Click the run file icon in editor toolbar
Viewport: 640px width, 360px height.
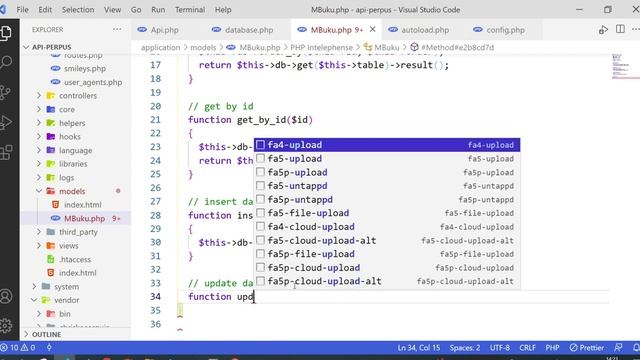pos(603,30)
